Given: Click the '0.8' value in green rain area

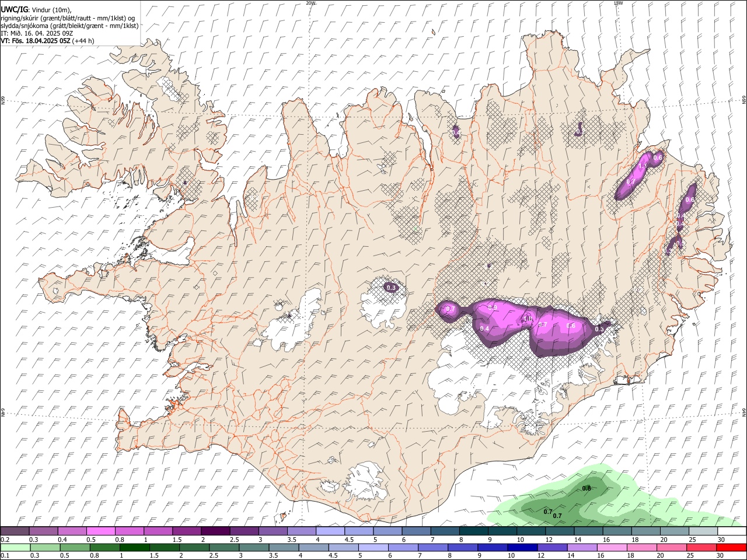Looking at the screenshot, I should (x=587, y=488).
